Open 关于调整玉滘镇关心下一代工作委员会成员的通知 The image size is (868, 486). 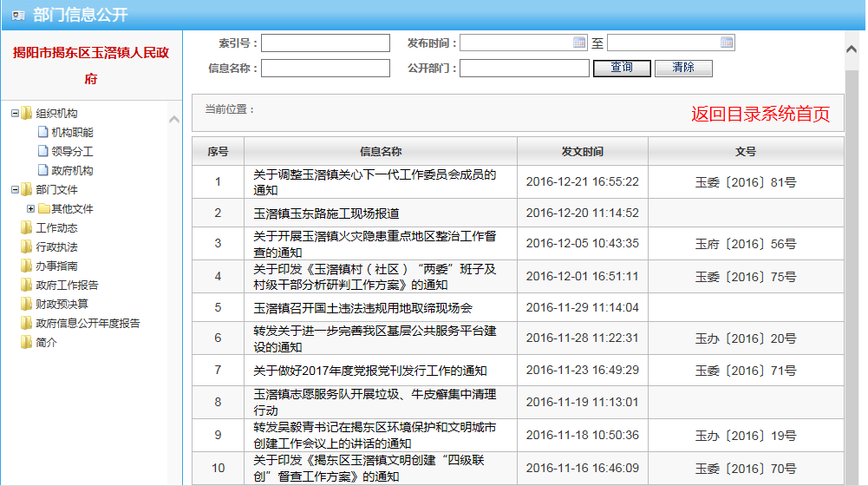[x=375, y=182]
